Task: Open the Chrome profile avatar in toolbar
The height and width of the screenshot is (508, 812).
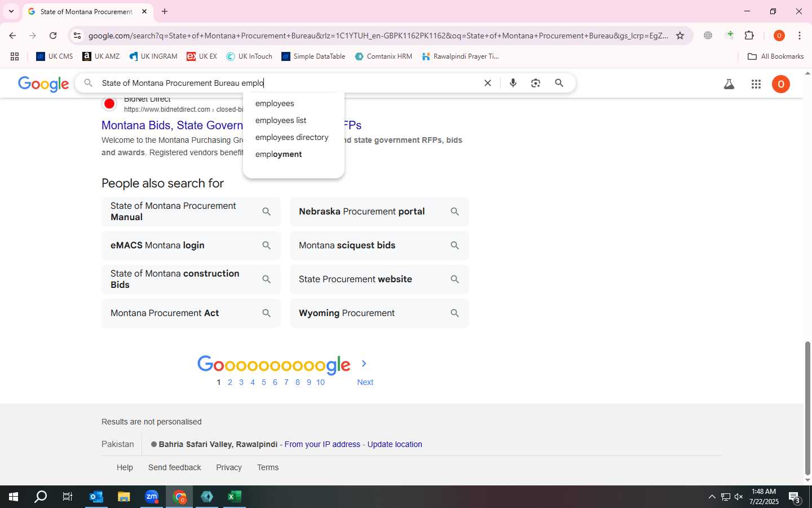Action: click(x=779, y=36)
